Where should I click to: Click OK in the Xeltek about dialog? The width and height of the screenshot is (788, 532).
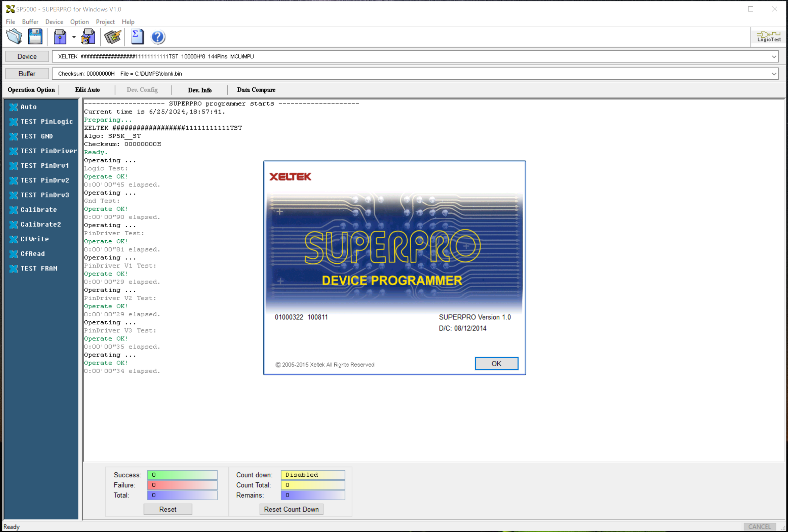pyautogui.click(x=496, y=364)
